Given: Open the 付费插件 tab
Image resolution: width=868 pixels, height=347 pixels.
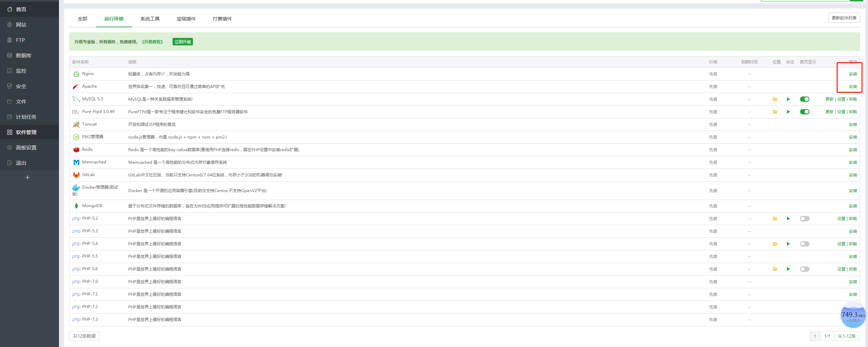Looking at the screenshot, I should (x=222, y=19).
